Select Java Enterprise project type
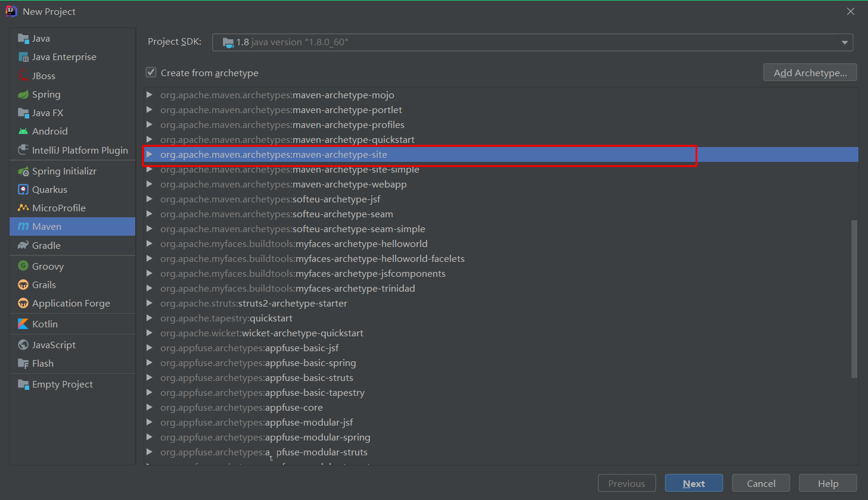 point(73,57)
